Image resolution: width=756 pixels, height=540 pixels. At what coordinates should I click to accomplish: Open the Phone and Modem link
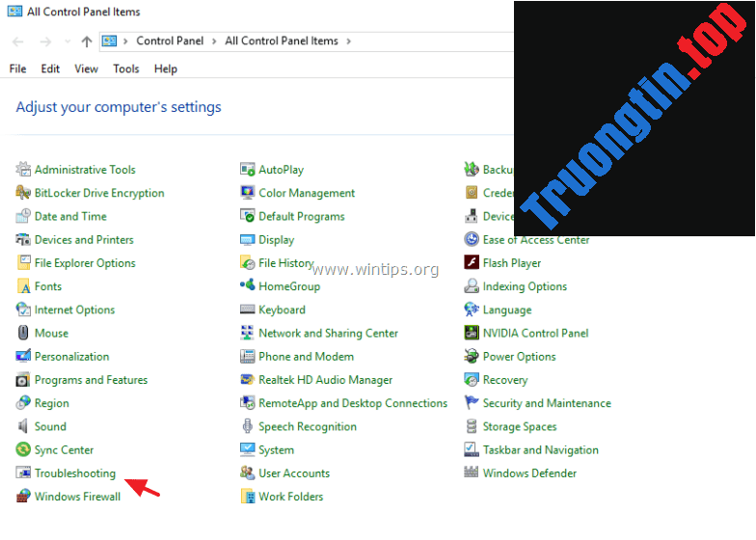pos(307,357)
